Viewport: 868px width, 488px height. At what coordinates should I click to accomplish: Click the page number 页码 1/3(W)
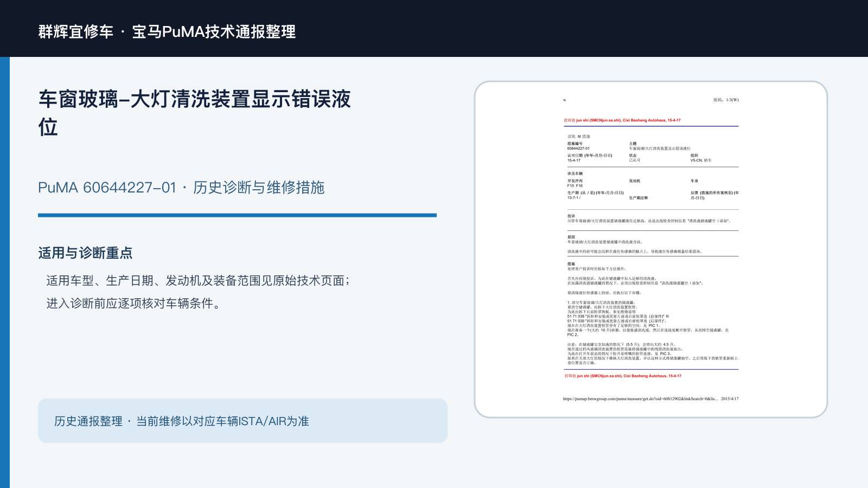pos(726,100)
